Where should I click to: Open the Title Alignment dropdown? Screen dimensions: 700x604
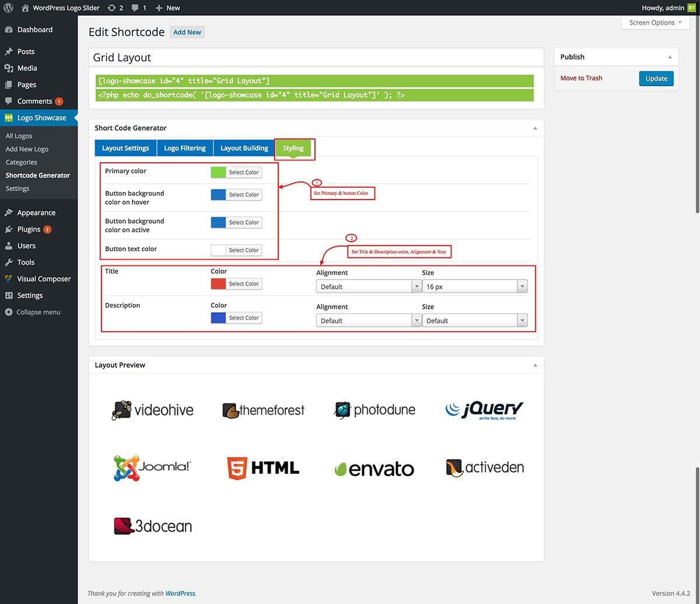click(369, 287)
